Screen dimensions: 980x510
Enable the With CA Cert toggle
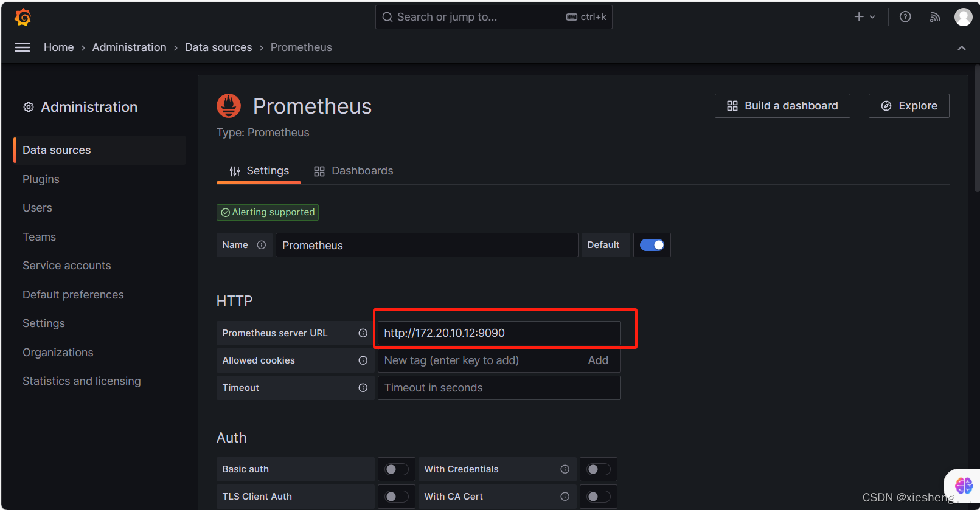(598, 496)
